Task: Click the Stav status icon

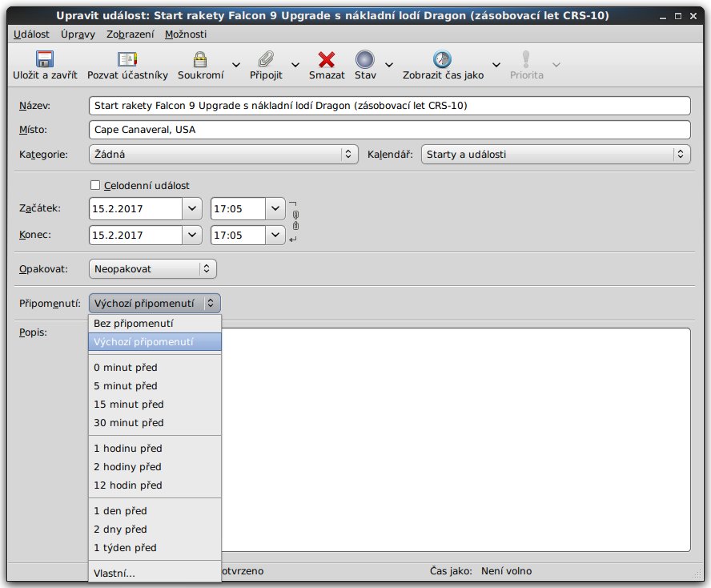Action: point(365,60)
